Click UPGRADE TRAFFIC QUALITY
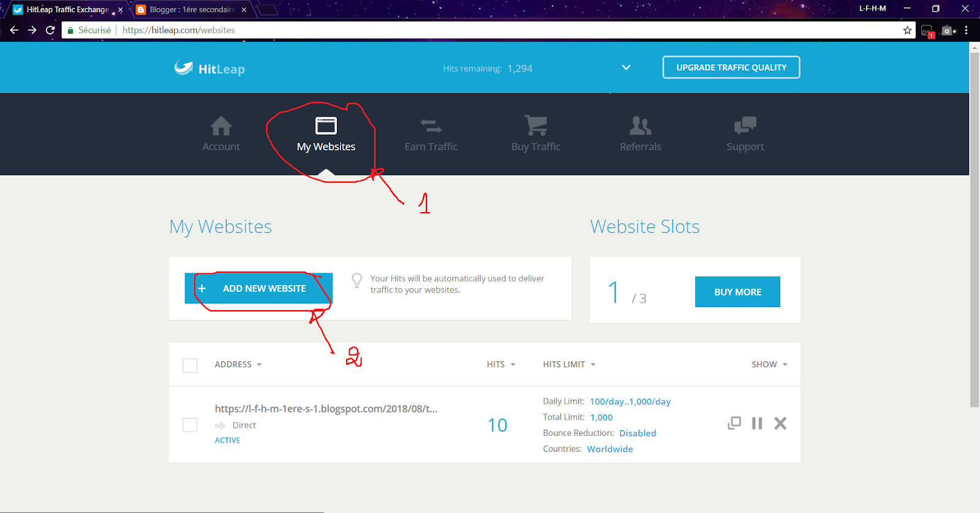Screen dimensions: 980x513 [731, 67]
